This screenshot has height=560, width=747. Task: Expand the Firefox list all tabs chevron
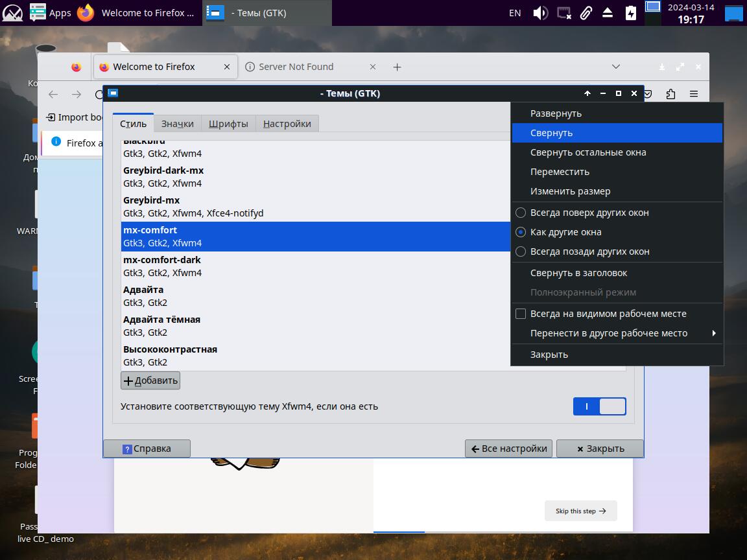(616, 67)
